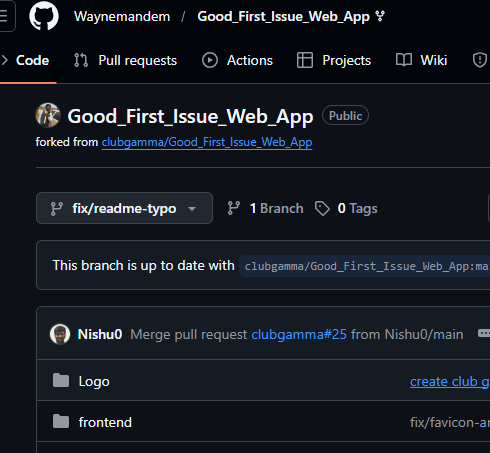Follow the clubgamma/Good_First_Issue_Web_App fork source link
The width and height of the screenshot is (490, 453).
[207, 142]
